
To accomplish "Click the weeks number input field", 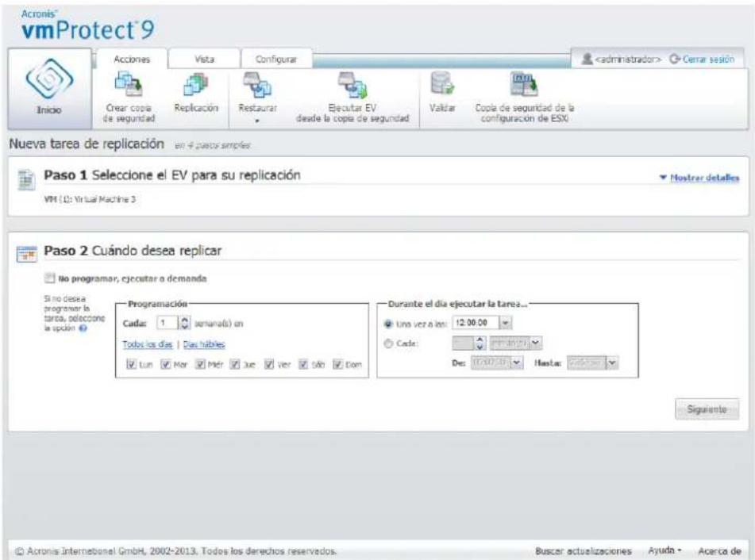I will click(168, 323).
